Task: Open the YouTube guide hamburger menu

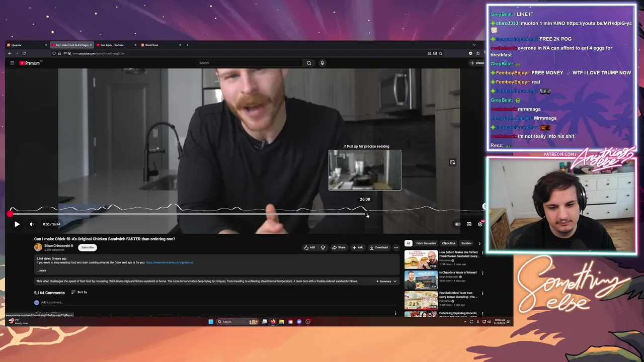Action: [12, 63]
